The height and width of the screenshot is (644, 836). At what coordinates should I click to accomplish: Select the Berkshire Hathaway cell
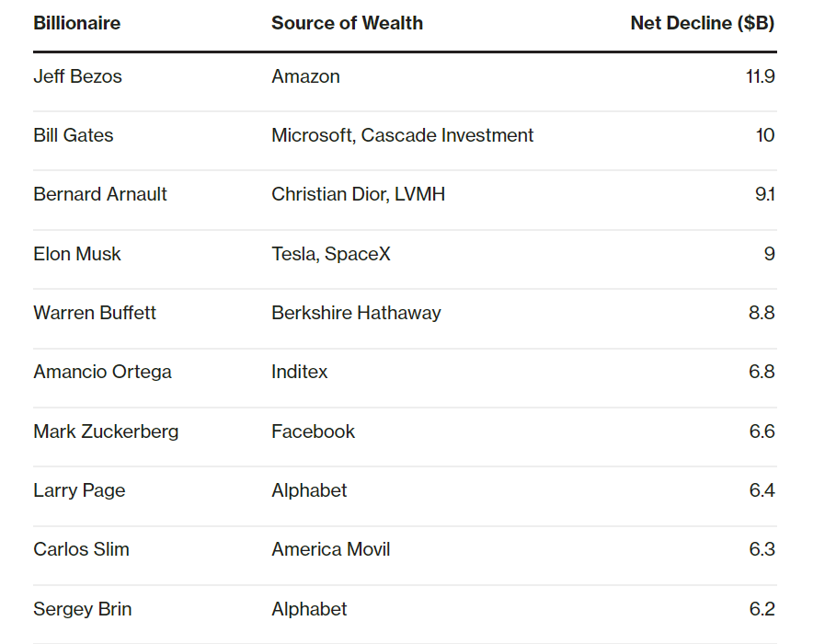click(x=356, y=314)
